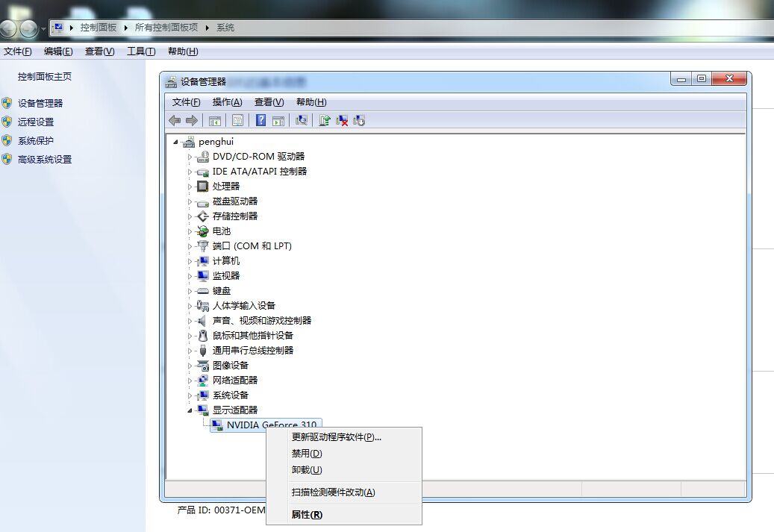This screenshot has width=774, height=532.
Task: Choose 禁用(D) in the context menu
Action: pyautogui.click(x=344, y=454)
